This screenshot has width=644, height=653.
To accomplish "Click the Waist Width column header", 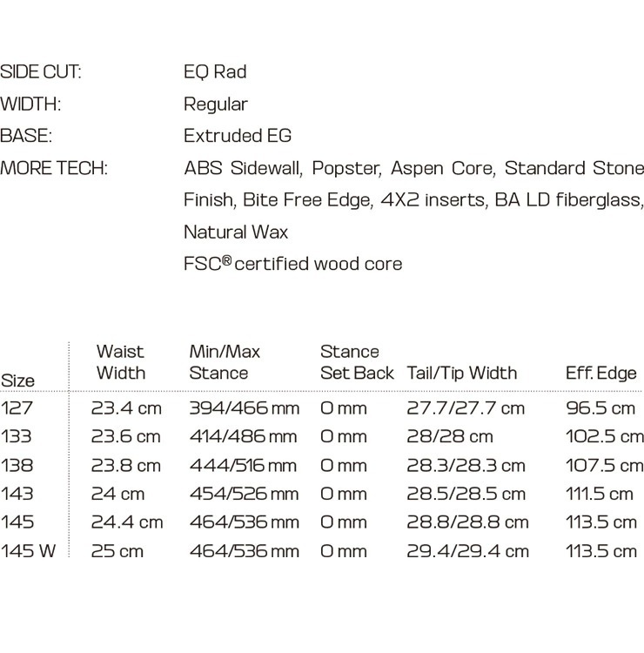I will click(x=121, y=362).
